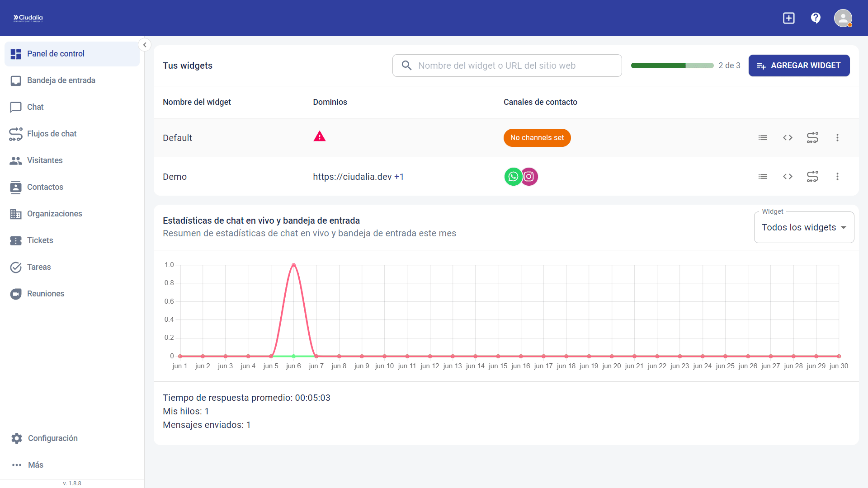
Task: Open the help question mark icon
Action: pos(816,18)
